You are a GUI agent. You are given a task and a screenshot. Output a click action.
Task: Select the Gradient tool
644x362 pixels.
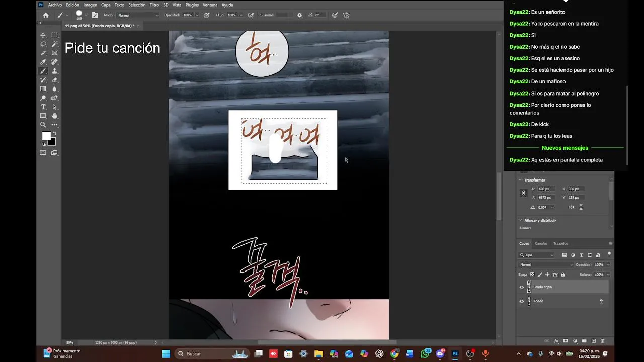[x=43, y=89]
